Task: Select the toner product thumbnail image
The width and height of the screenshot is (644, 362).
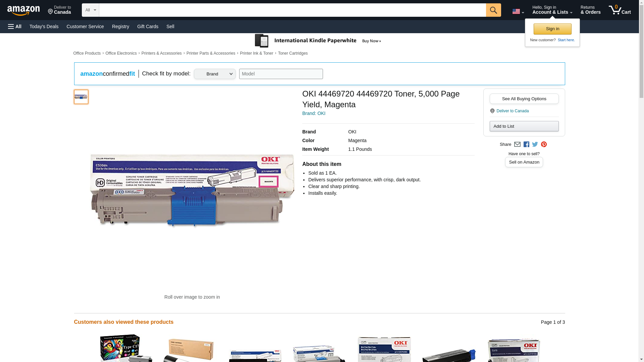Action: tap(81, 97)
